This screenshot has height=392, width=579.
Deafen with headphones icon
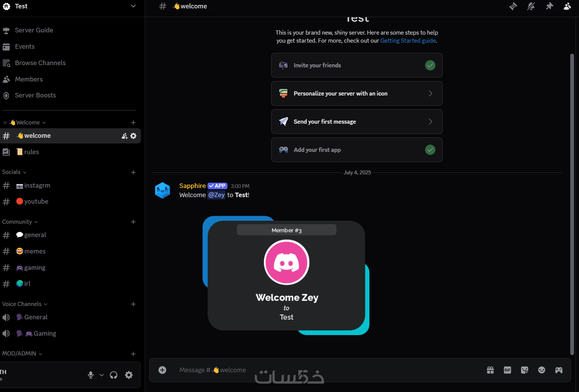(114, 375)
